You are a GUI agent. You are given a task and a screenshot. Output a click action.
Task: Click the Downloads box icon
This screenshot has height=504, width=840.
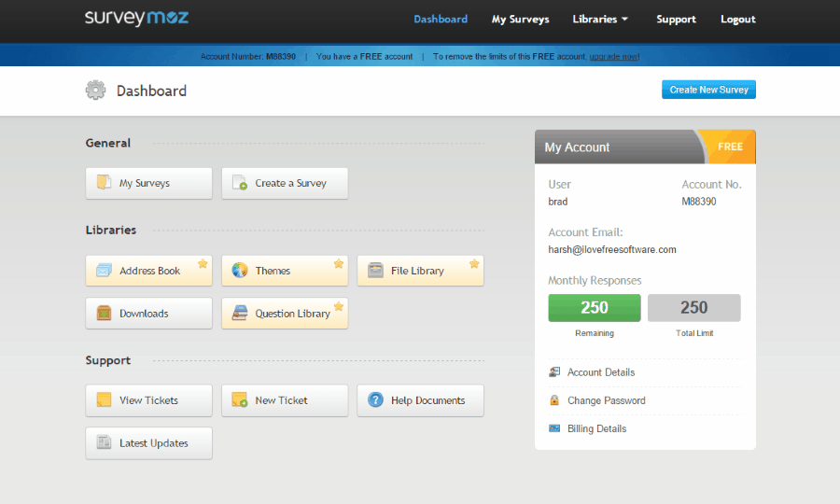104,313
